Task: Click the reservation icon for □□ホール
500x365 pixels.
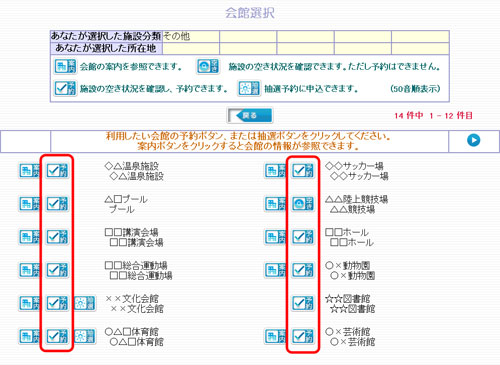Action: point(303,237)
